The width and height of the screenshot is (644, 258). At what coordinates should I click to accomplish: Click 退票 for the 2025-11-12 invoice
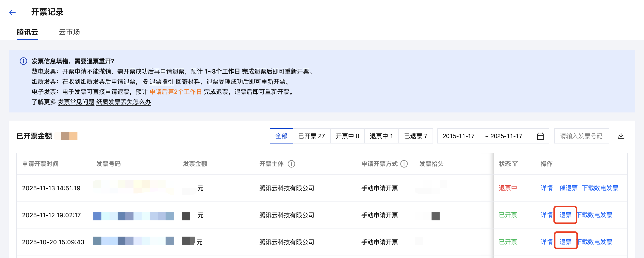pyautogui.click(x=565, y=215)
